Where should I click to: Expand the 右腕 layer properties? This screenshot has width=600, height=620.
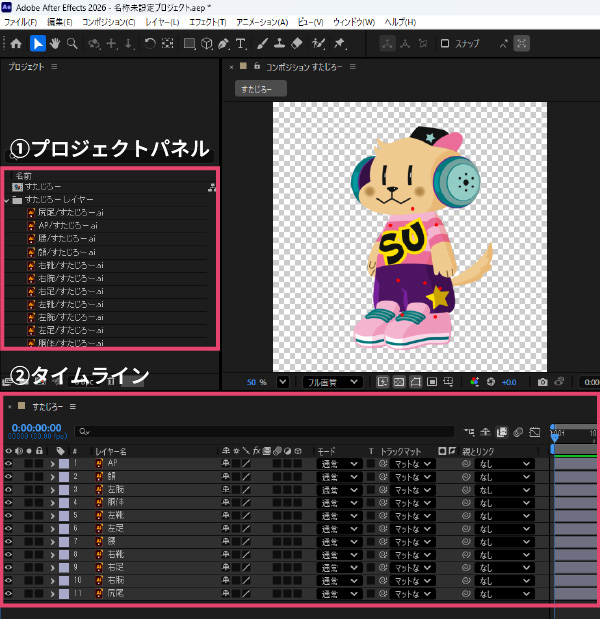click(52, 581)
